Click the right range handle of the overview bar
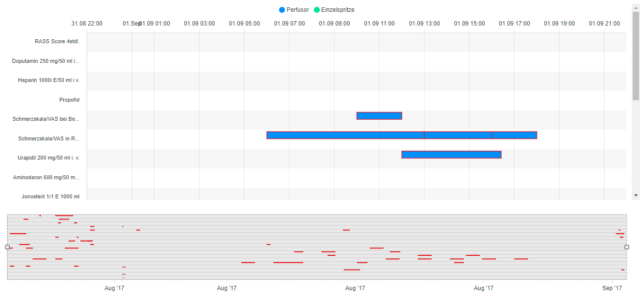This screenshot has height=299, width=644. [627, 246]
